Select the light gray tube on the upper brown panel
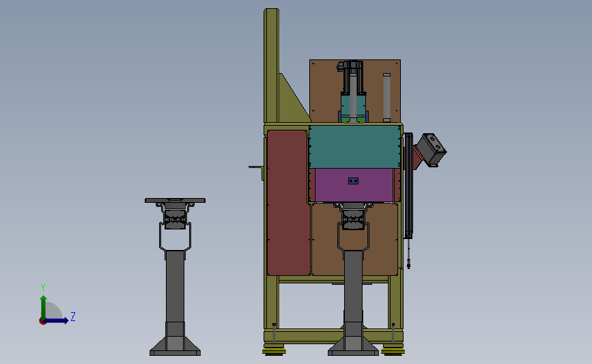 386,98
